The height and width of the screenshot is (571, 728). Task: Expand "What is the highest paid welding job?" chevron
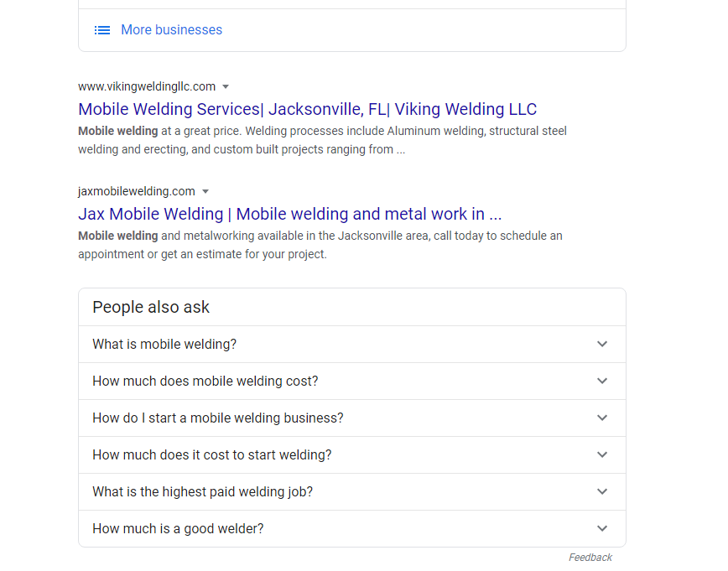click(602, 491)
